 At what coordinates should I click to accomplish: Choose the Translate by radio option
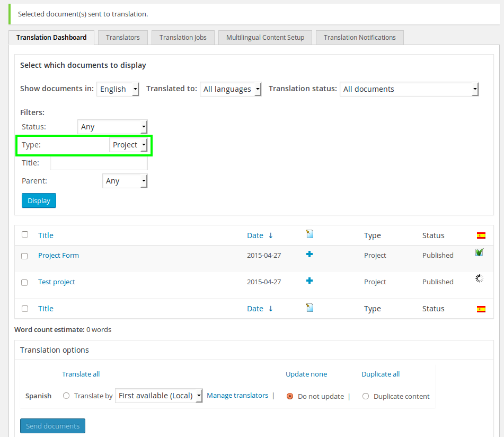point(66,396)
